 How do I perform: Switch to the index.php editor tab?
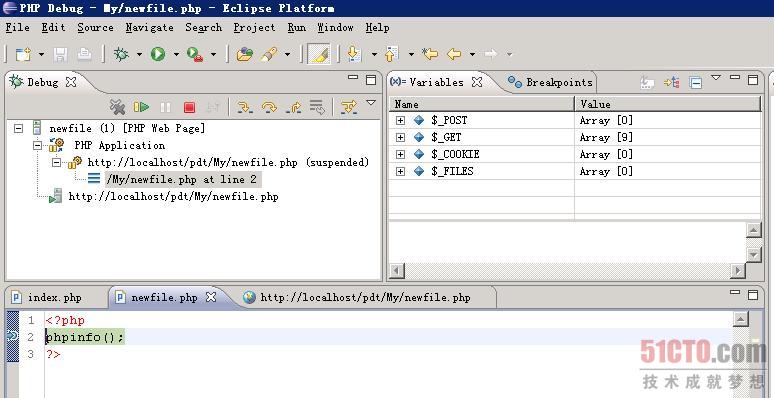coord(47,297)
